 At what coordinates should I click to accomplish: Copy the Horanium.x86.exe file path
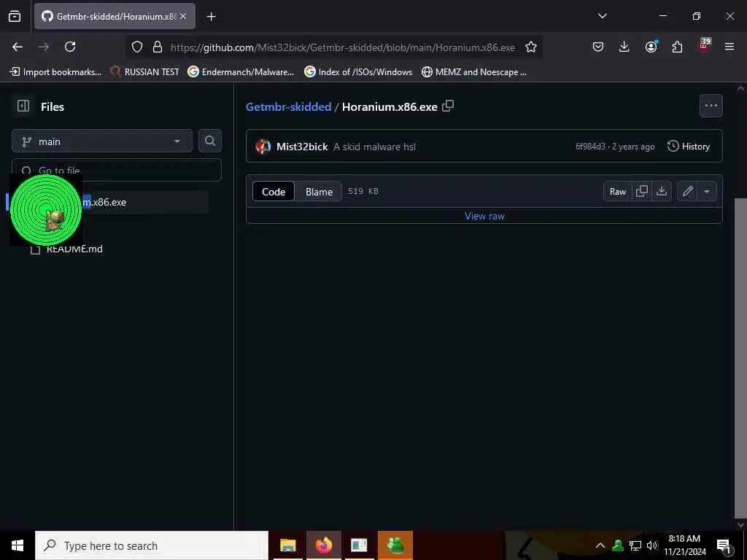click(448, 106)
